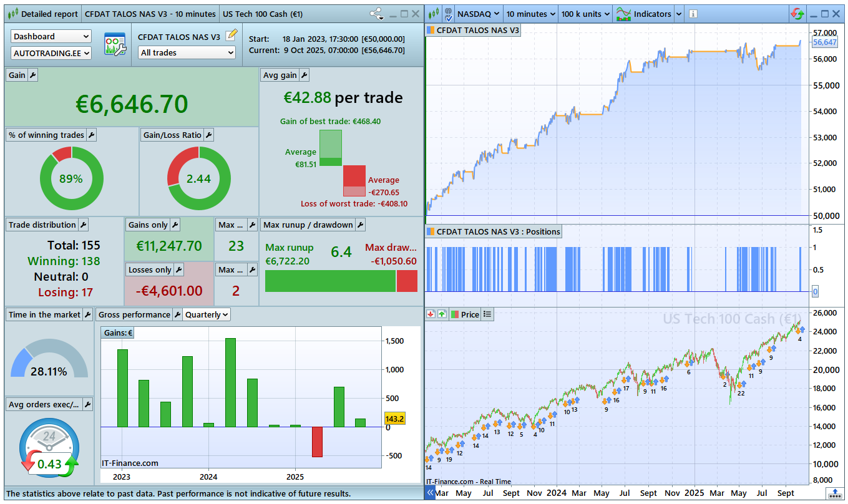Click the red-green sync arrows icon in chart header
The image size is (848, 504).
(x=797, y=14)
